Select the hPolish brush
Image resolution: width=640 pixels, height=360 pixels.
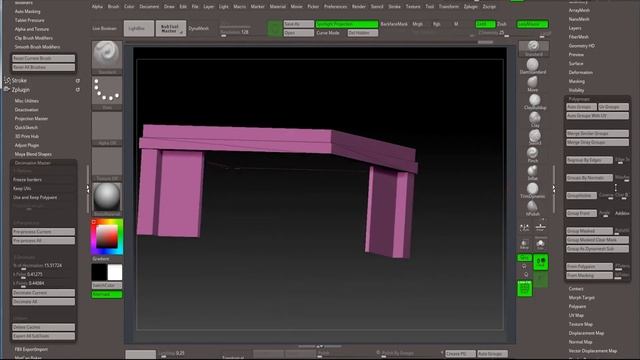click(533, 208)
